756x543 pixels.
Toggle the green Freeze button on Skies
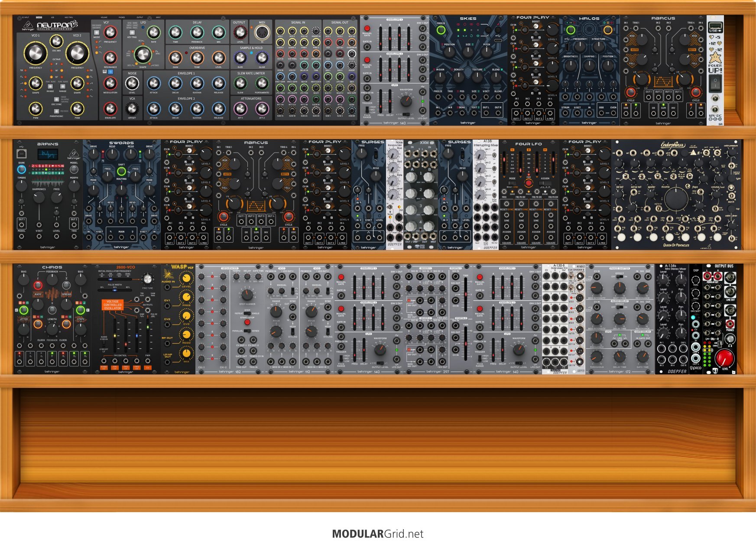point(441,30)
